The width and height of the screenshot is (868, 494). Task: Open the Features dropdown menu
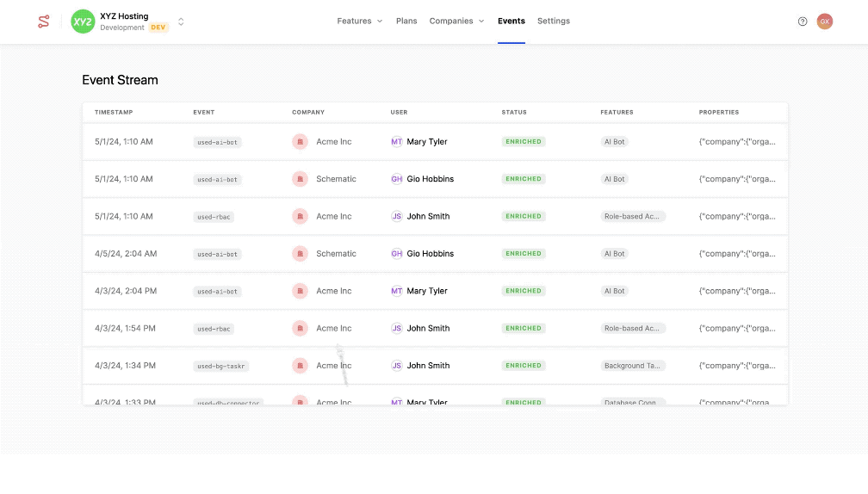pyautogui.click(x=359, y=21)
